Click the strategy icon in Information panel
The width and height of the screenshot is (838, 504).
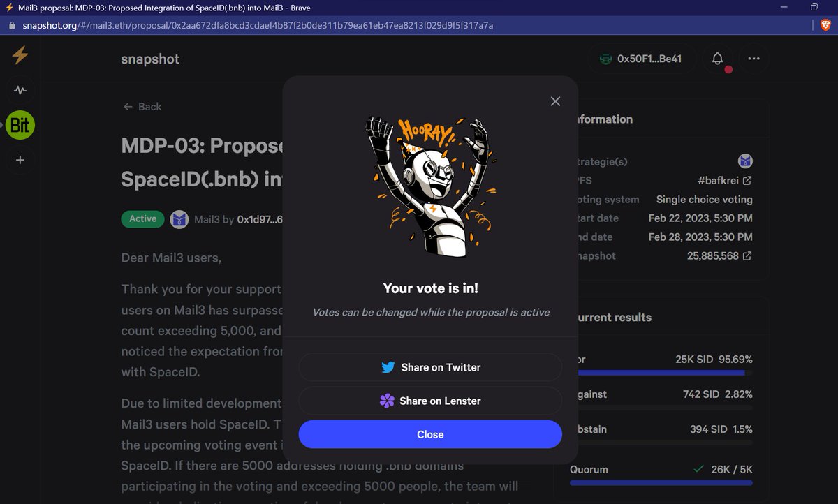point(746,161)
